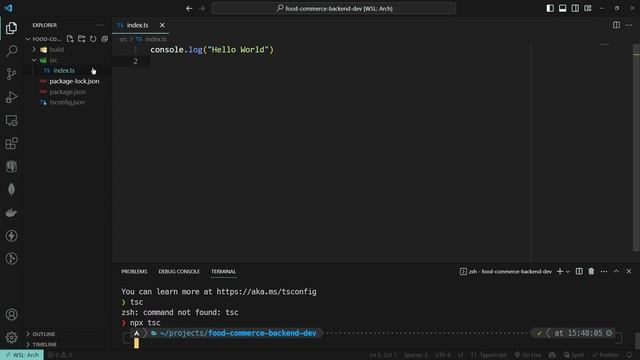Open the Source Control view
This screenshot has width=640, height=360.
click(x=11, y=74)
